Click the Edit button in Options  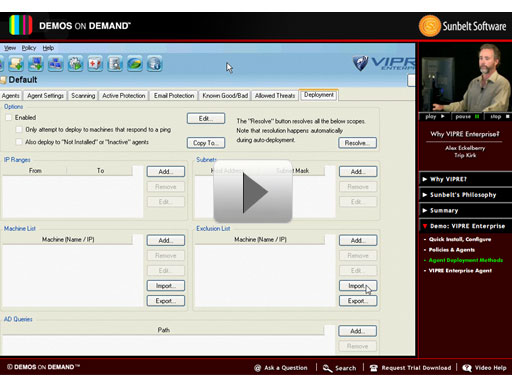click(206, 119)
